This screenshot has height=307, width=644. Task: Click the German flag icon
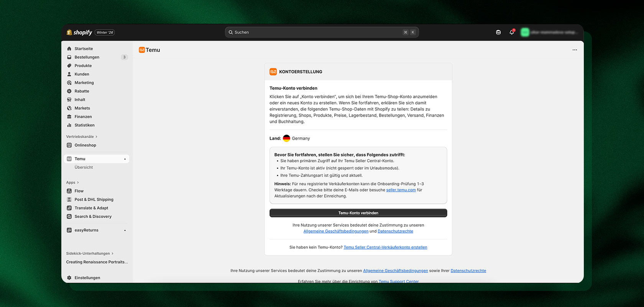click(x=286, y=139)
